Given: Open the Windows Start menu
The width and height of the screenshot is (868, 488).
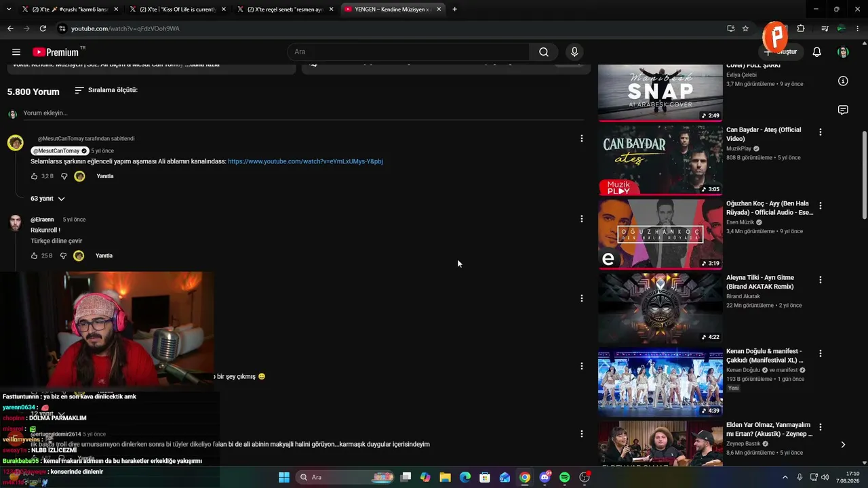Looking at the screenshot, I should 284,477.
